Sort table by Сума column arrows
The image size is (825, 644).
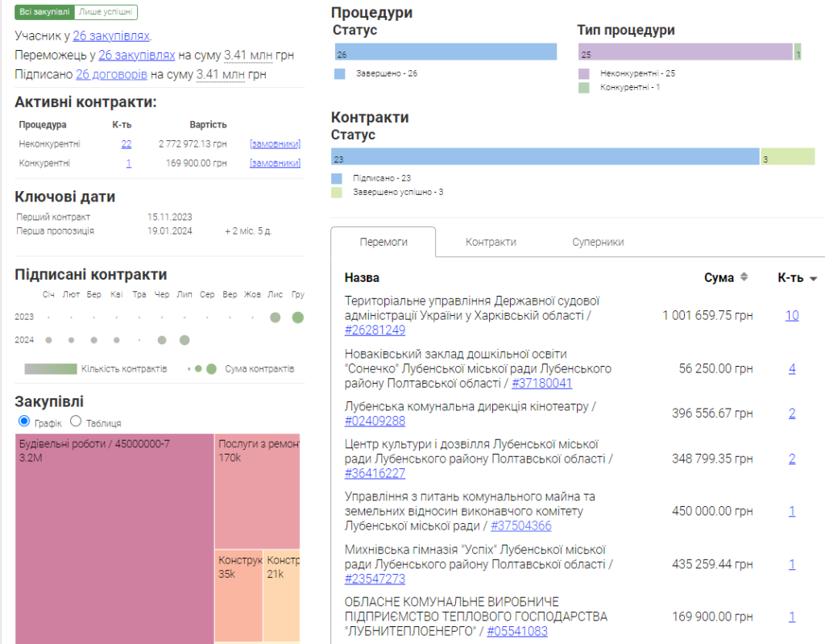744,277
